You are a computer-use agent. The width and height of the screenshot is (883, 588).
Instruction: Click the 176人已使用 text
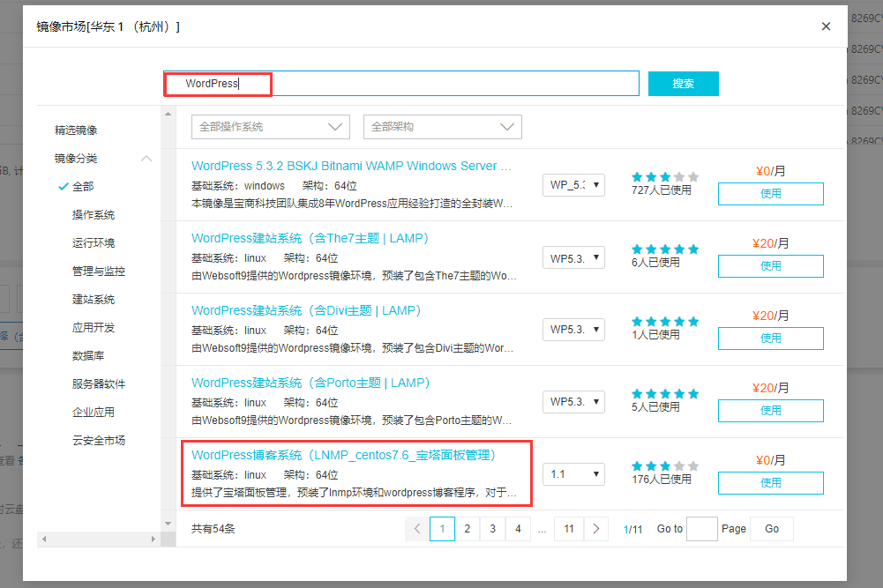661,480
